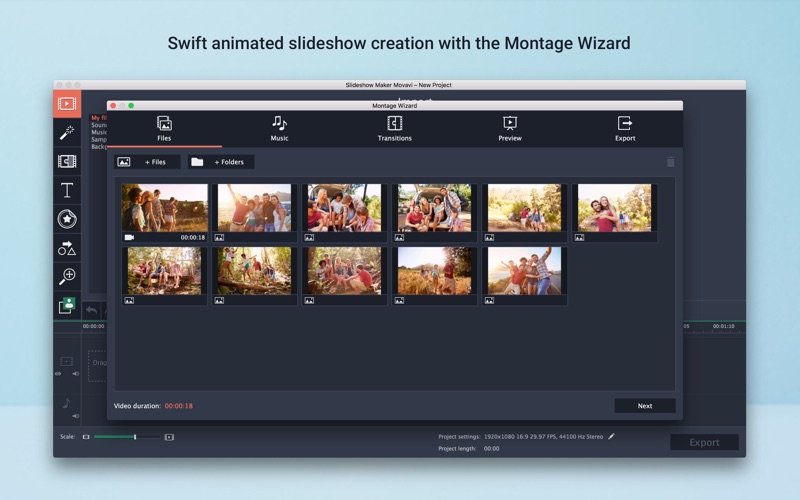Switch to the Files tab
Viewport: 800px width, 500px height.
[164, 129]
